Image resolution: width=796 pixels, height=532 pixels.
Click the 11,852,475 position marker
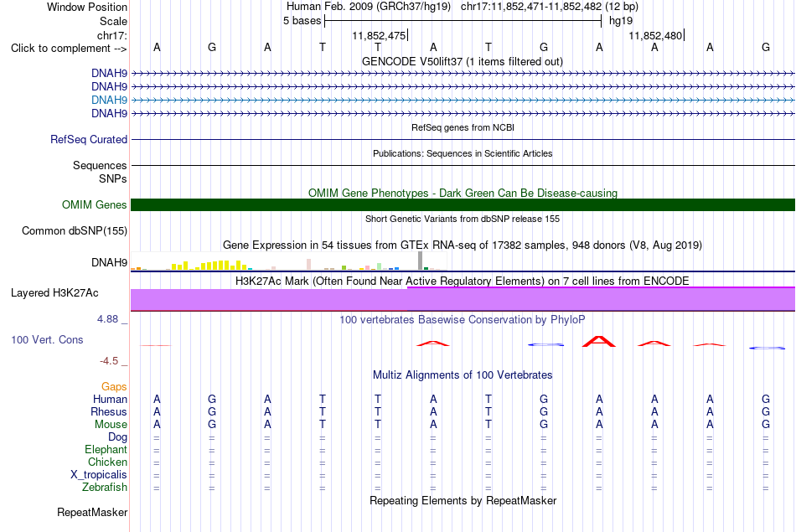[x=380, y=35]
